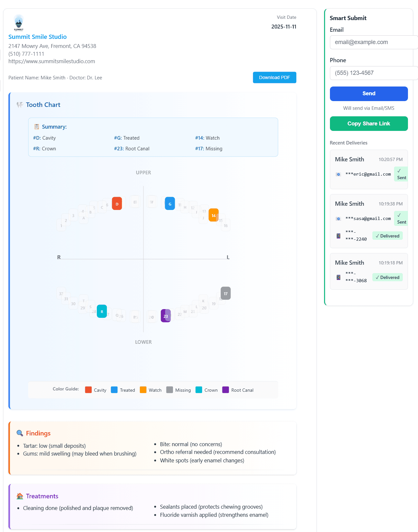Screen dimensions: 418x532
Task: Click phone icon next to ***-3068
Action: tap(338, 277)
